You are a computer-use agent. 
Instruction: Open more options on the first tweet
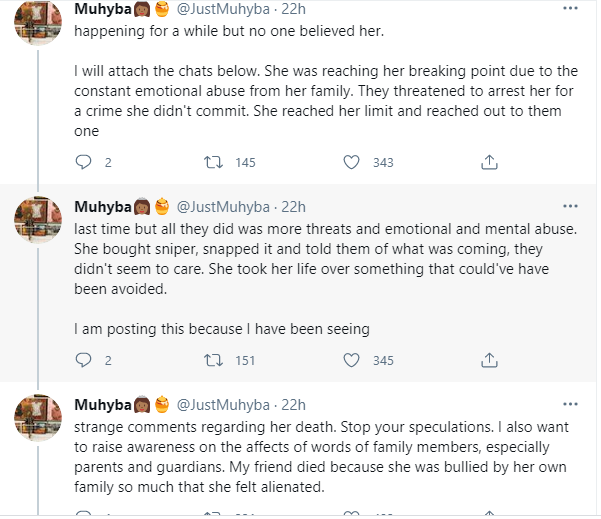click(570, 10)
